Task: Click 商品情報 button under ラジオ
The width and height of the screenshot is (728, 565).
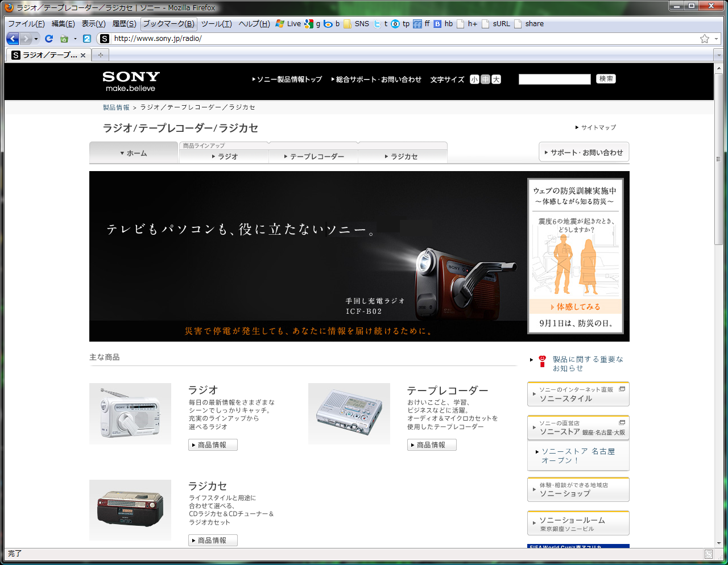Action: tap(213, 445)
